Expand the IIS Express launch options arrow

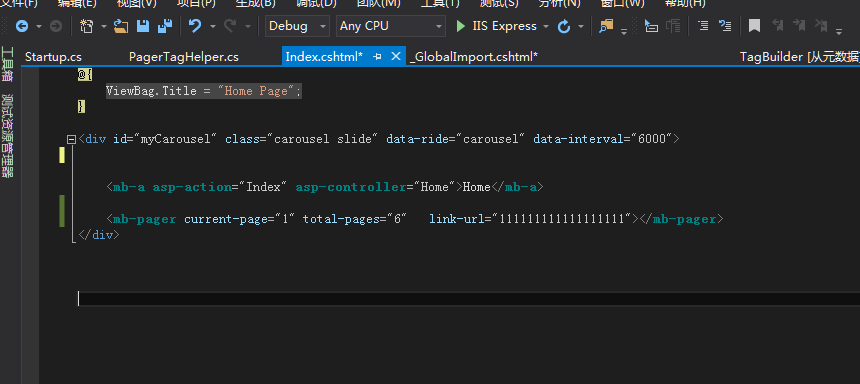click(546, 26)
